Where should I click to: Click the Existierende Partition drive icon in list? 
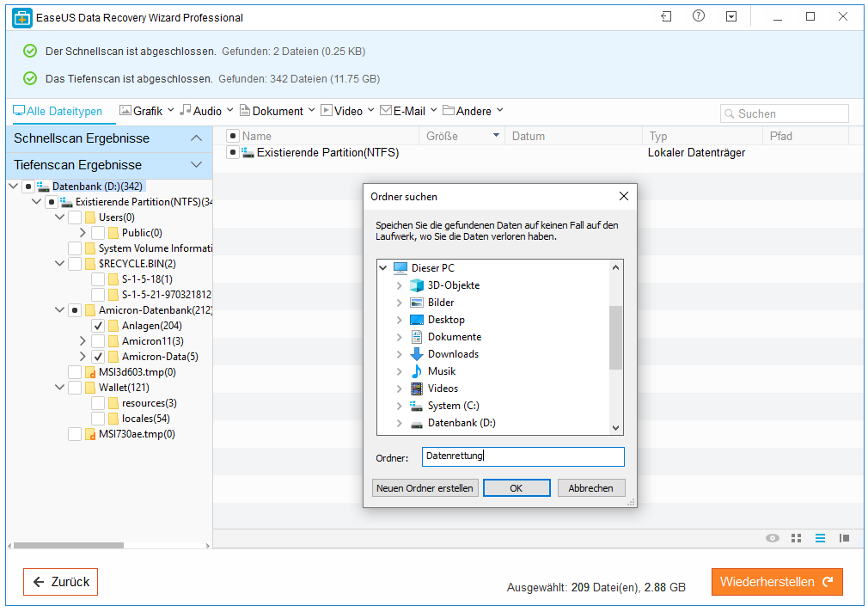(248, 152)
